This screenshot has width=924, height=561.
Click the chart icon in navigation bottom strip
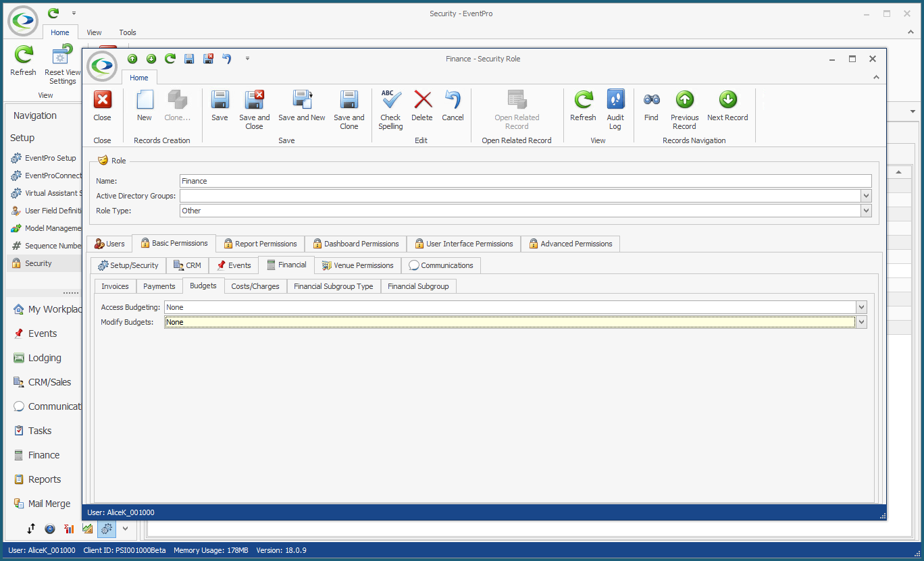(x=87, y=529)
